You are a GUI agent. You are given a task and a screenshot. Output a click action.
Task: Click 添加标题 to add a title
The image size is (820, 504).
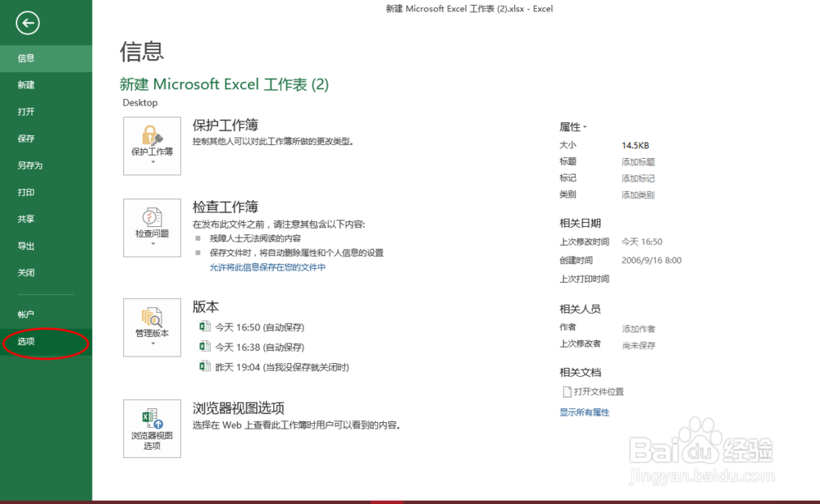tap(638, 161)
